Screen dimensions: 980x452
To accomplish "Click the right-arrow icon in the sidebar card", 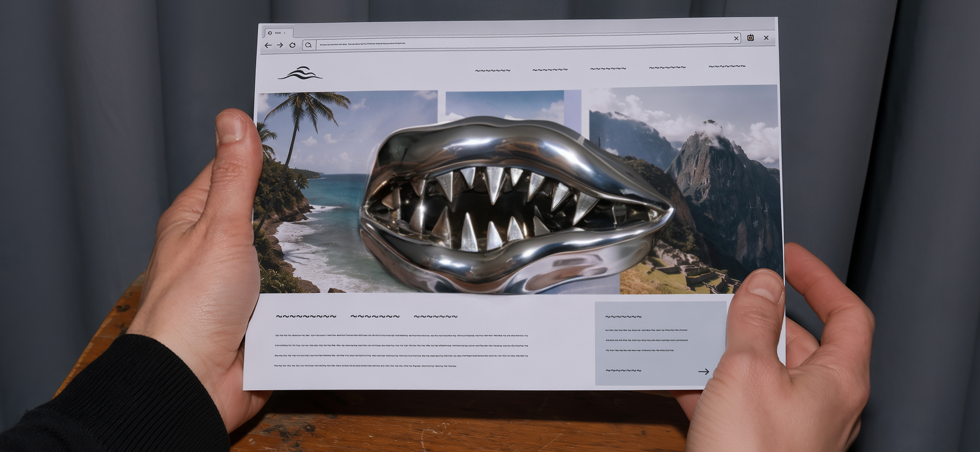I will click(703, 371).
